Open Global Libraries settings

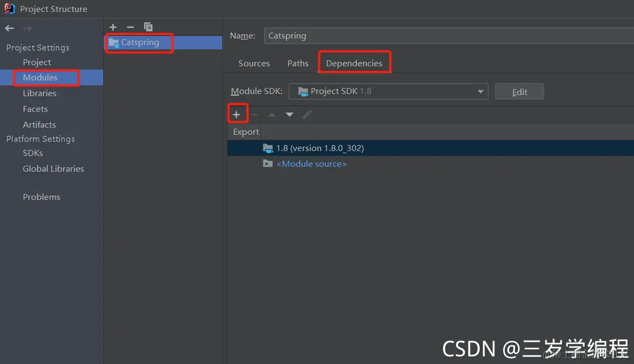pyautogui.click(x=53, y=168)
